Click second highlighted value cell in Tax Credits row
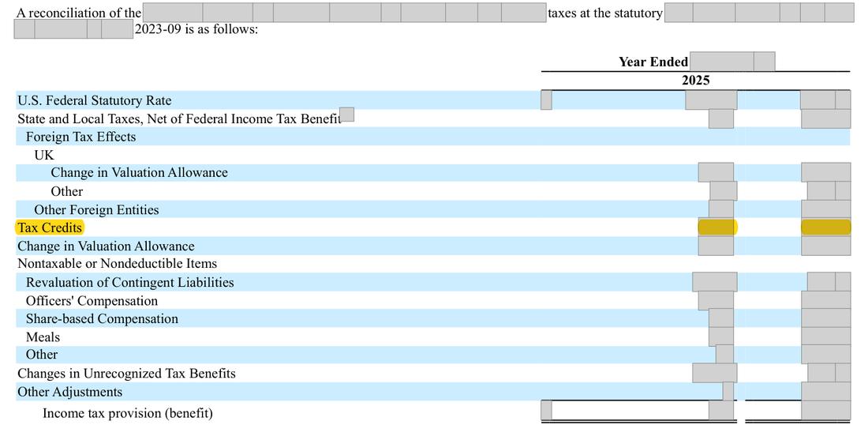The height and width of the screenshot is (425, 868). 826,228
